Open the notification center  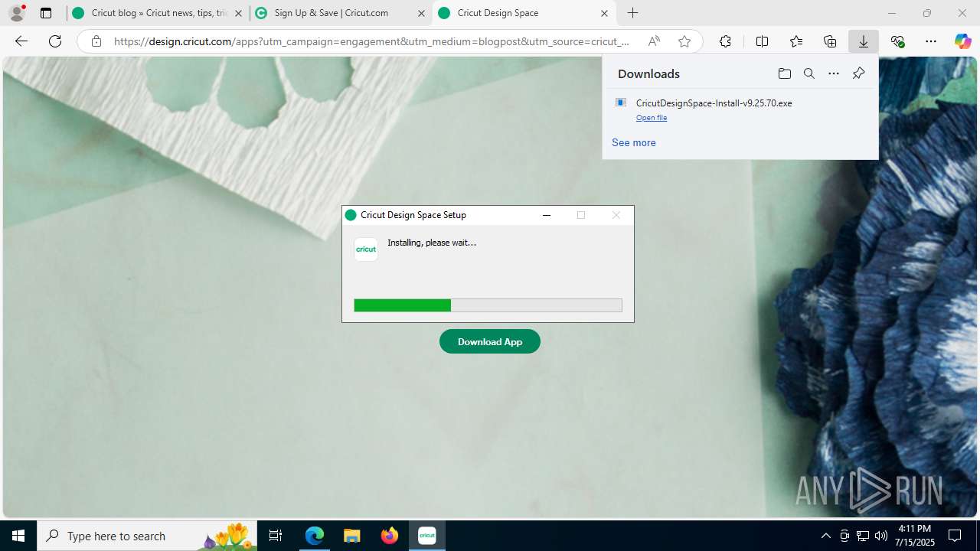(955, 536)
